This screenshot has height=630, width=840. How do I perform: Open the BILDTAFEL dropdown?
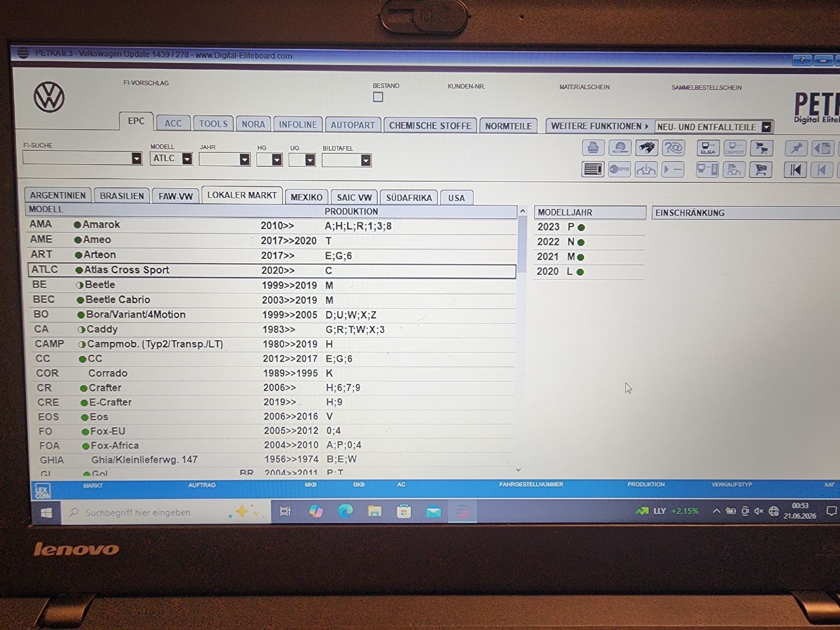[365, 161]
